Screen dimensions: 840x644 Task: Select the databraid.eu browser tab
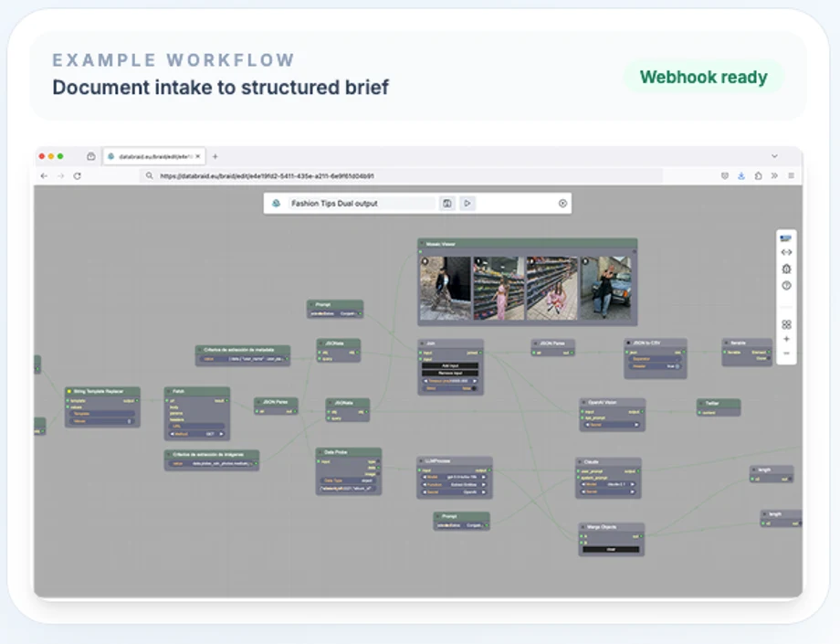click(154, 156)
